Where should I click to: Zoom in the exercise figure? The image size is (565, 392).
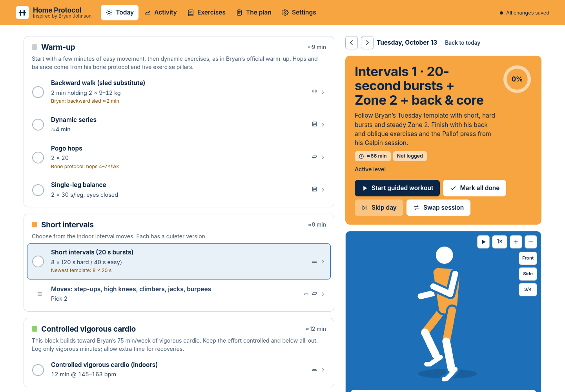516,242
